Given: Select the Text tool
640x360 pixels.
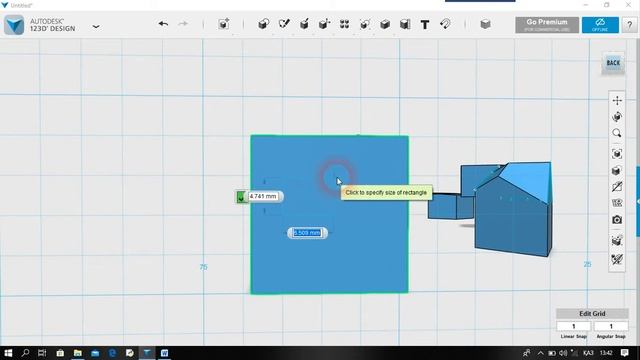Looking at the screenshot, I should point(425,24).
